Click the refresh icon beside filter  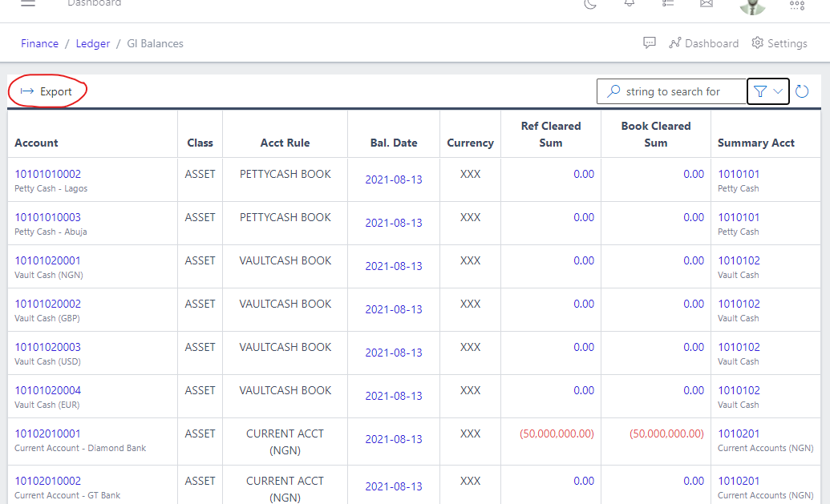tap(802, 92)
